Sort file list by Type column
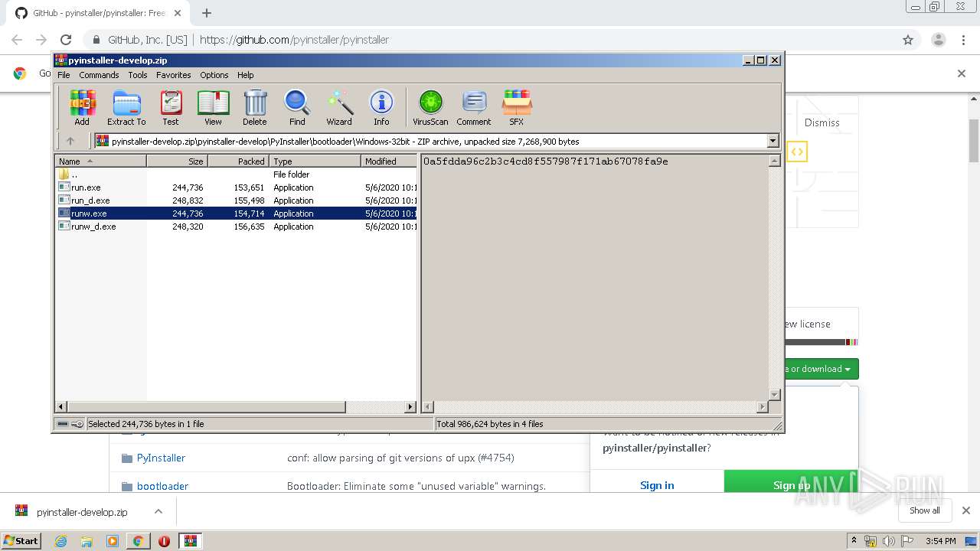 click(x=315, y=161)
